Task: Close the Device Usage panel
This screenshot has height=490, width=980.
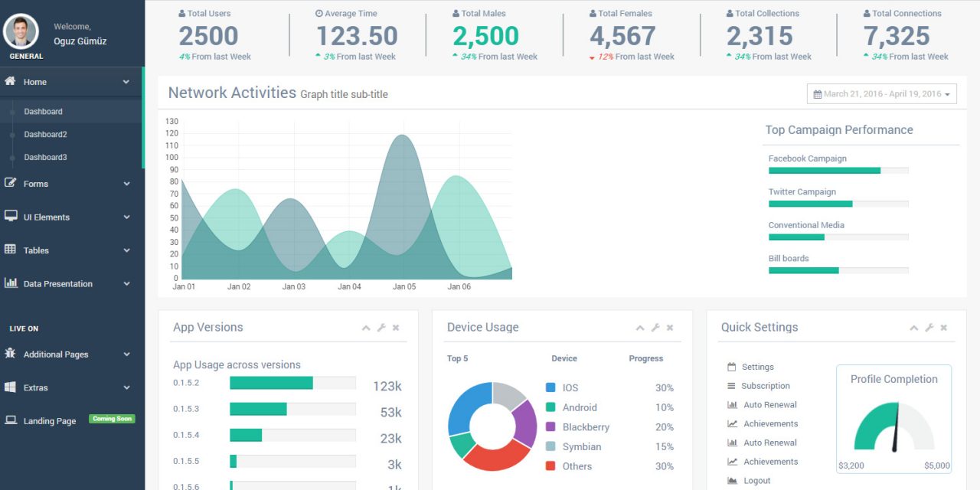Action: point(670,328)
